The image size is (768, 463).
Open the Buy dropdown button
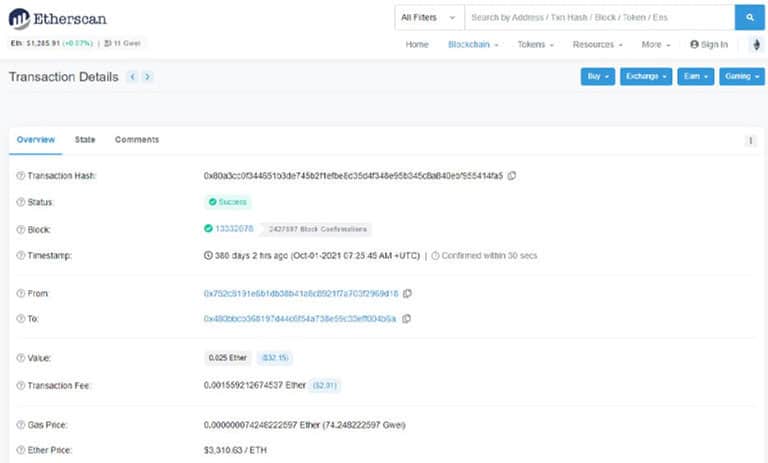(x=598, y=76)
